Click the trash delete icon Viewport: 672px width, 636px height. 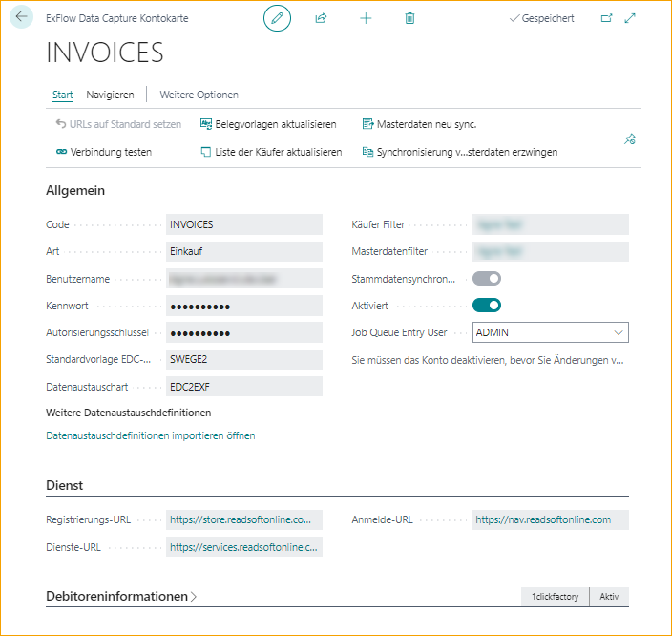409,18
